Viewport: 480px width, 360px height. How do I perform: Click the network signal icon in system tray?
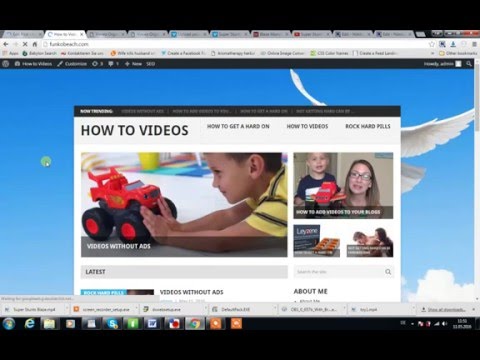point(436,324)
